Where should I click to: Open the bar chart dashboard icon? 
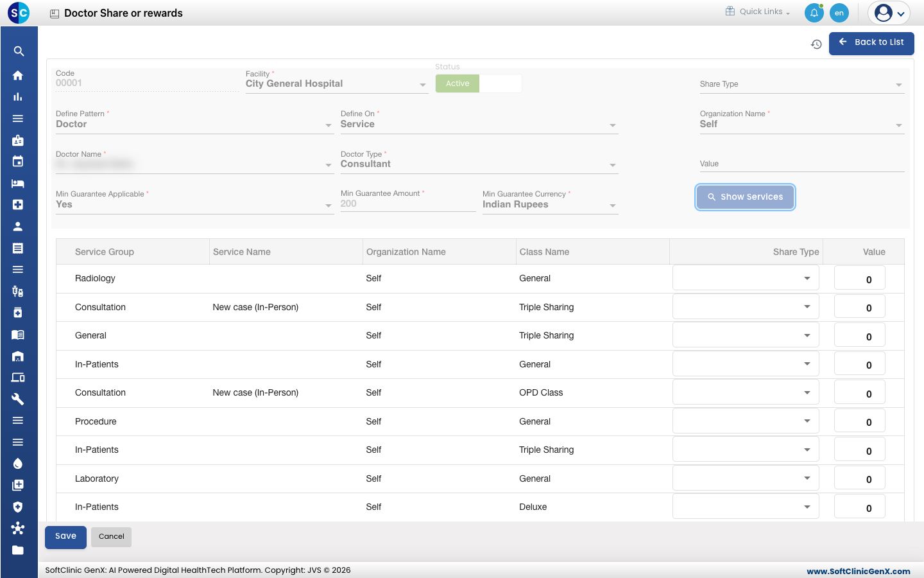pyautogui.click(x=18, y=97)
